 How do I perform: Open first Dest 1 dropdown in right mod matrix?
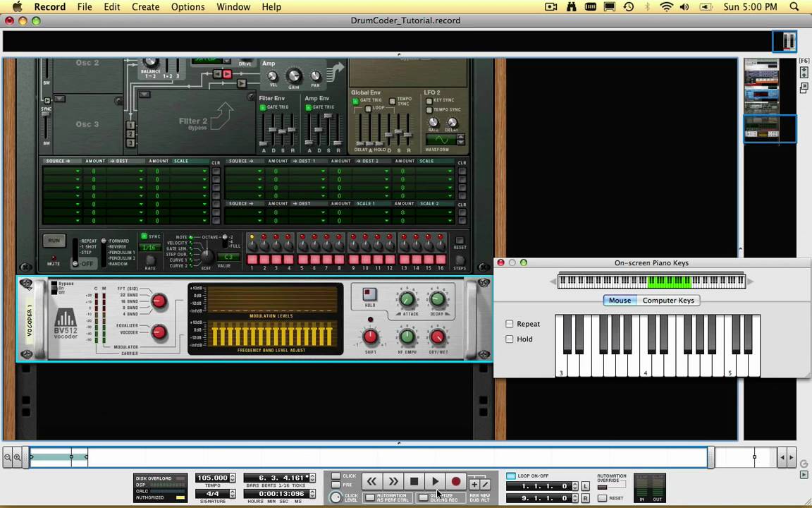tap(308, 171)
